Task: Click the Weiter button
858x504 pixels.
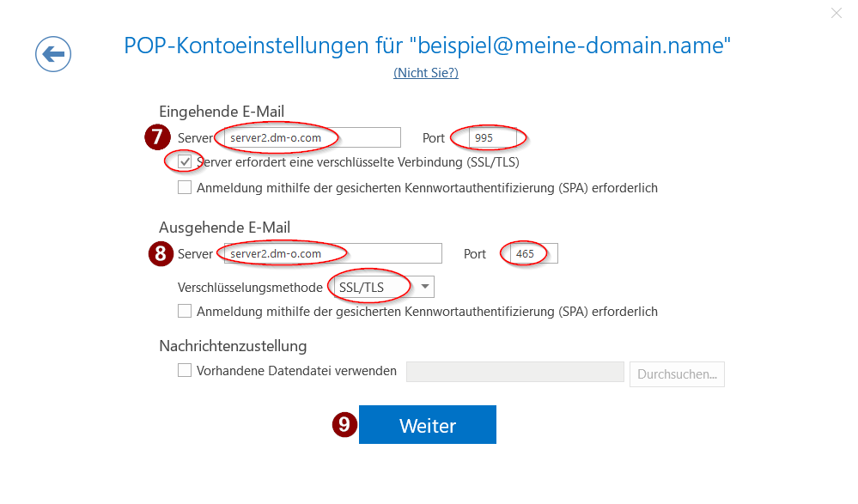Action: click(428, 425)
